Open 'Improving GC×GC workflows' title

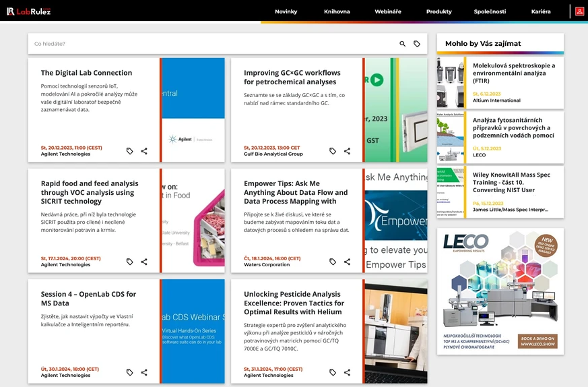[292, 78]
